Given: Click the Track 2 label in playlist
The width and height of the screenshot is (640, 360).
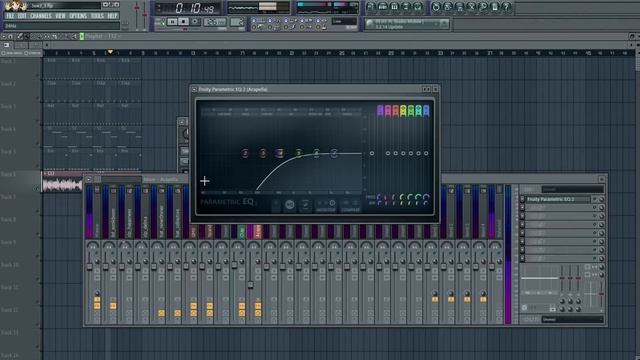Looking at the screenshot, I should coord(9,84).
